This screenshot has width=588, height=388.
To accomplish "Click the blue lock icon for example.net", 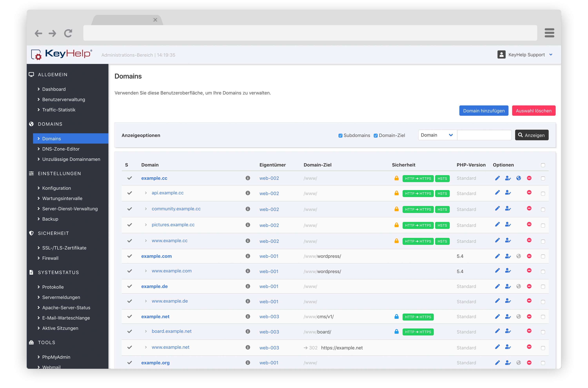I will coord(397,316).
